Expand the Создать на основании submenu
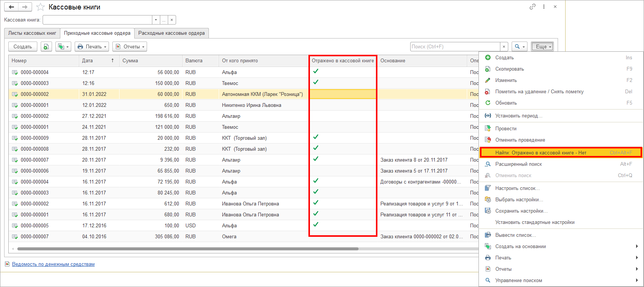 point(561,246)
